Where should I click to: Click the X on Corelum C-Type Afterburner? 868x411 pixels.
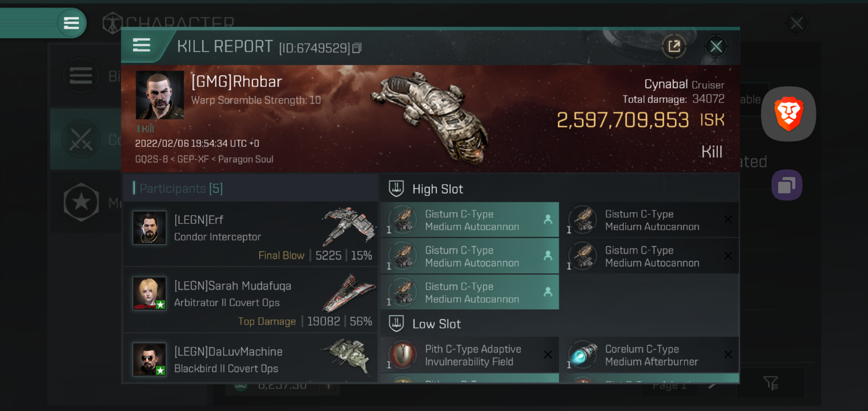(x=728, y=355)
